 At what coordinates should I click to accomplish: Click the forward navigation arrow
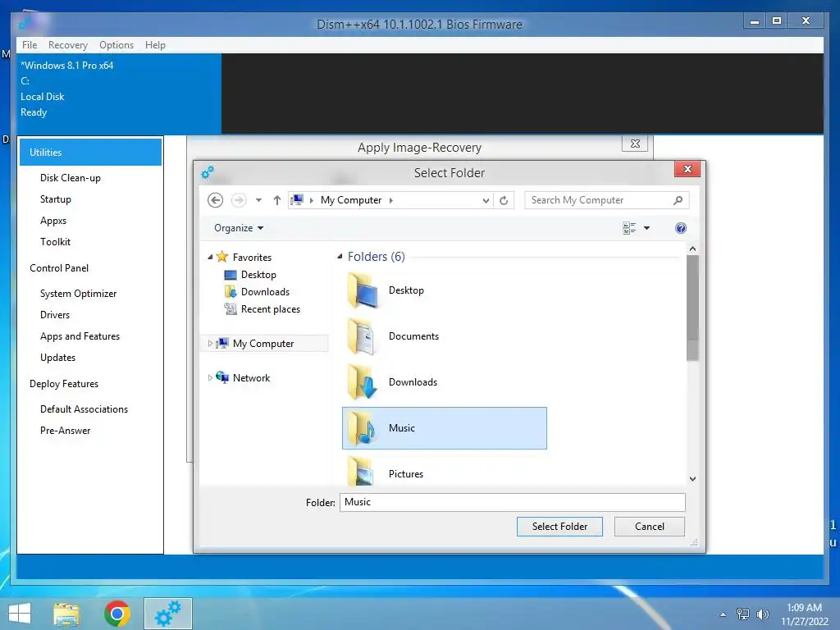click(x=239, y=200)
